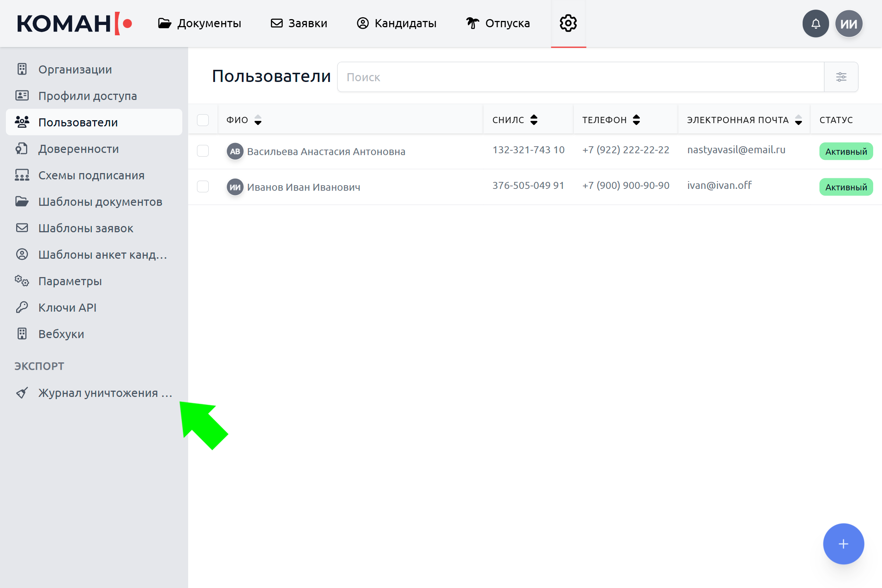This screenshot has height=588, width=882.
Task: Check the box for Иванов Иван Иванович
Action: [x=203, y=186]
